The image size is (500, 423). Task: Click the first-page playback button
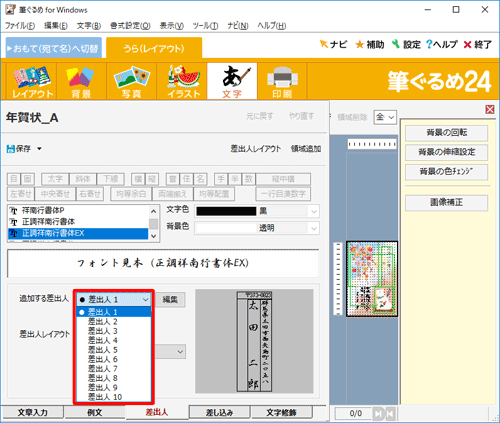coord(390,414)
